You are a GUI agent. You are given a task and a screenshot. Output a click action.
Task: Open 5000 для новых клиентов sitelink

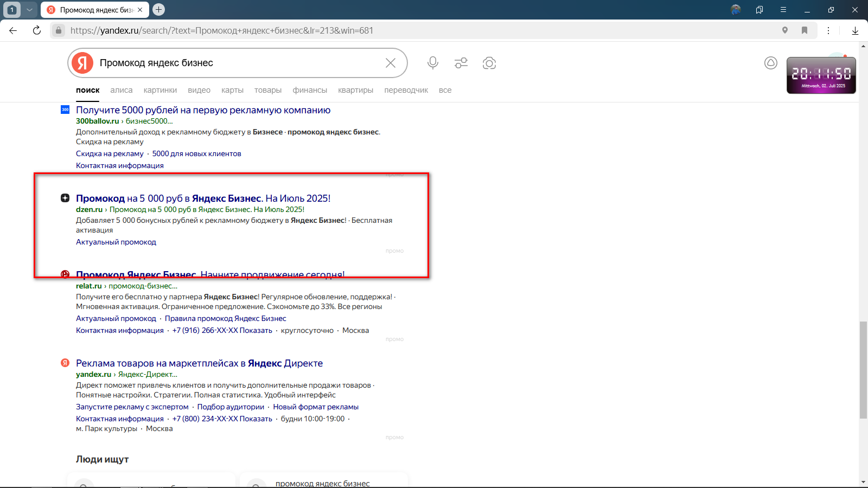(x=196, y=154)
